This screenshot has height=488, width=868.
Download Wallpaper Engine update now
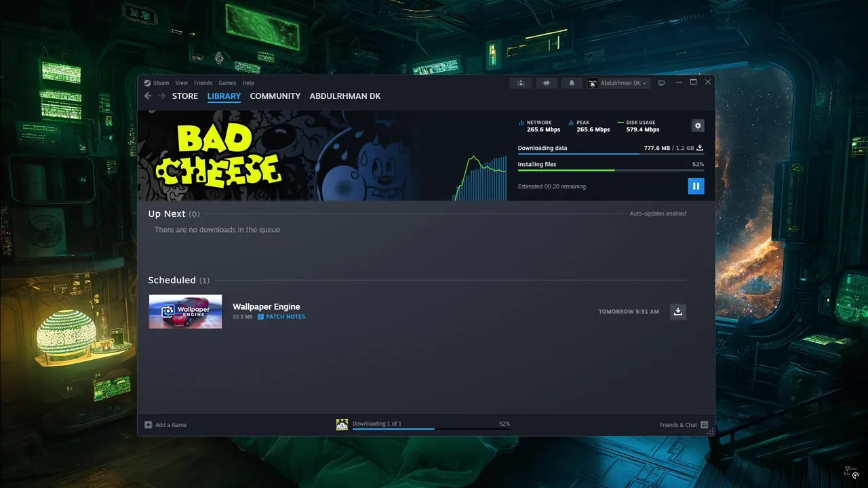(x=678, y=311)
